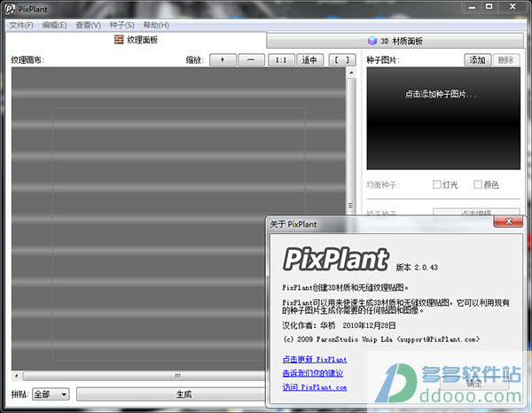Zoom in with the + button
This screenshot has height=413, width=532.
223,60
